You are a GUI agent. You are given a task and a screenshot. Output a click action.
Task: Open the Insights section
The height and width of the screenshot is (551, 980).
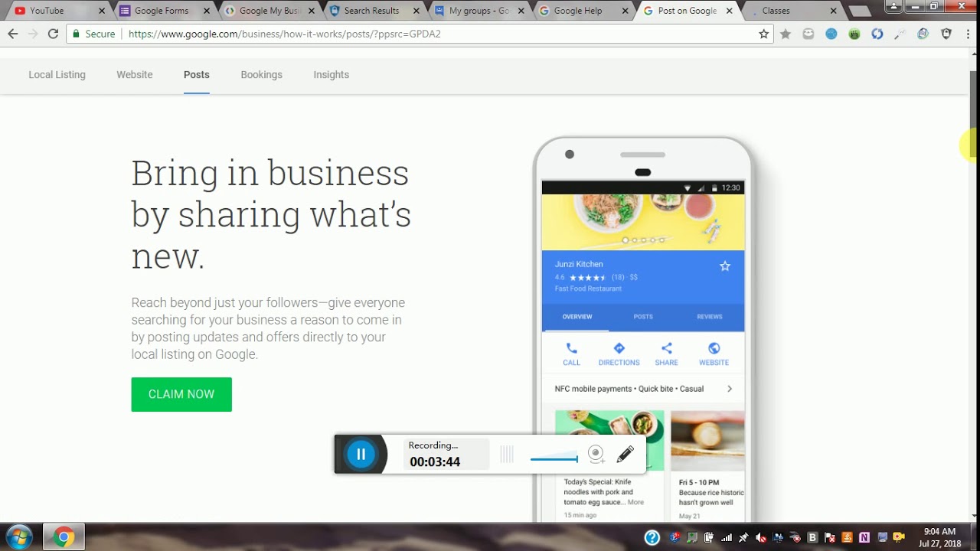coord(331,75)
